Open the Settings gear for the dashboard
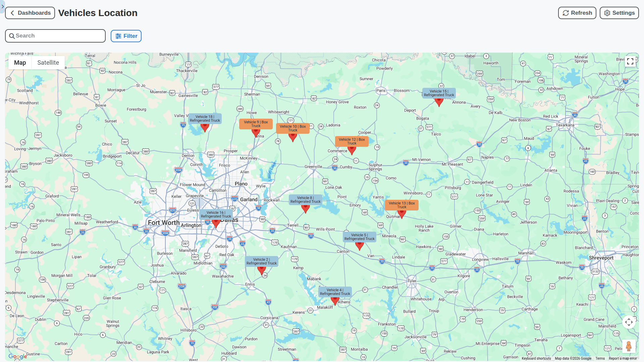Viewport: 644px width, 362px height. (619, 13)
